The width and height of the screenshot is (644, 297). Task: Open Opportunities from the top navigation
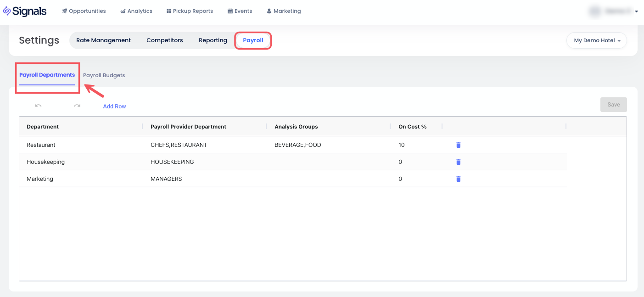coord(84,11)
